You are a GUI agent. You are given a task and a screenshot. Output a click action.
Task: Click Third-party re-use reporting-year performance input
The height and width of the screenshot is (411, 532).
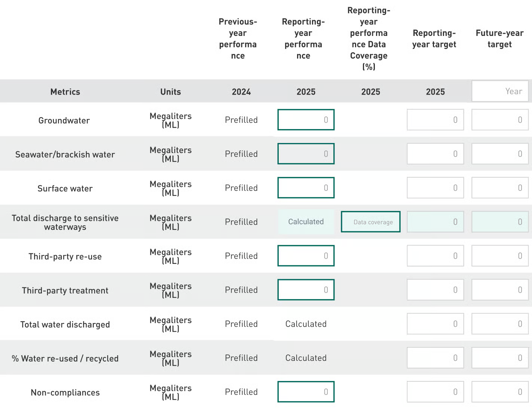tap(306, 256)
